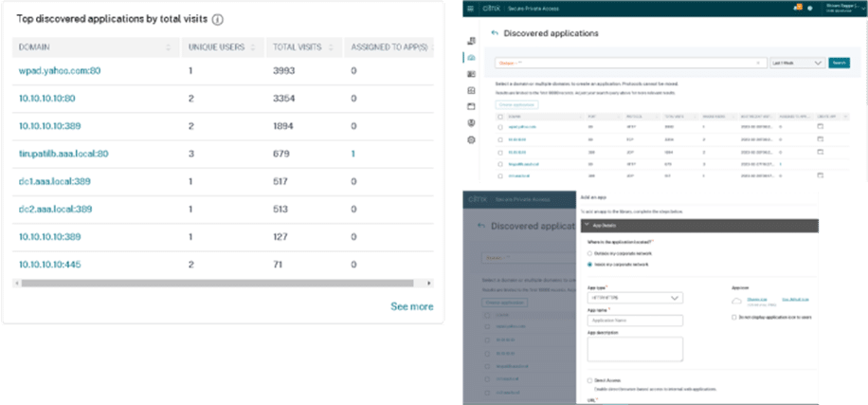Click the App name input field

pyautogui.click(x=635, y=321)
